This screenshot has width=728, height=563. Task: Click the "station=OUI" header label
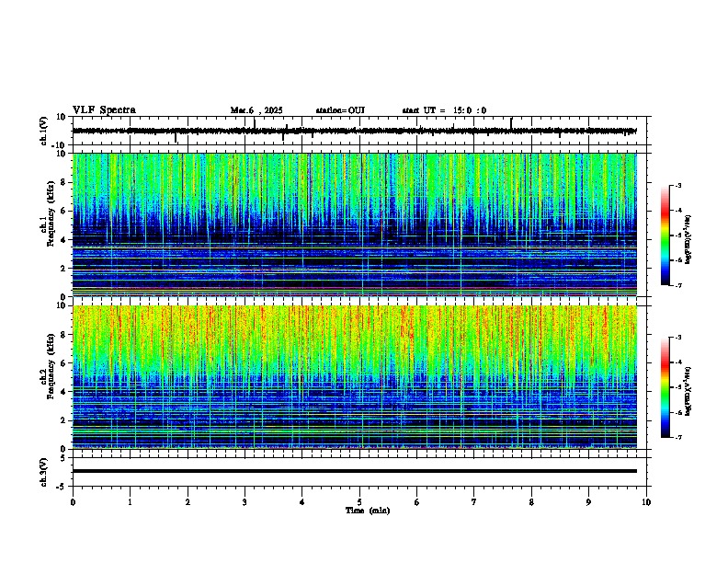[340, 110]
